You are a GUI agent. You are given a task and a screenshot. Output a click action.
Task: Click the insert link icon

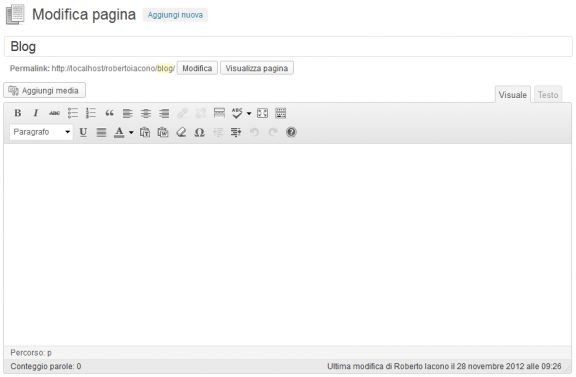182,113
